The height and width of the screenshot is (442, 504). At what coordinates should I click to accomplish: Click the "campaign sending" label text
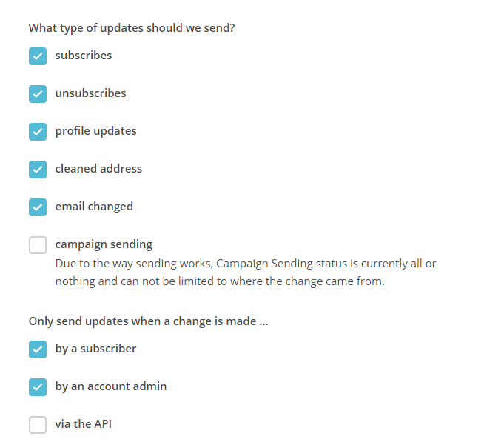pyautogui.click(x=104, y=244)
